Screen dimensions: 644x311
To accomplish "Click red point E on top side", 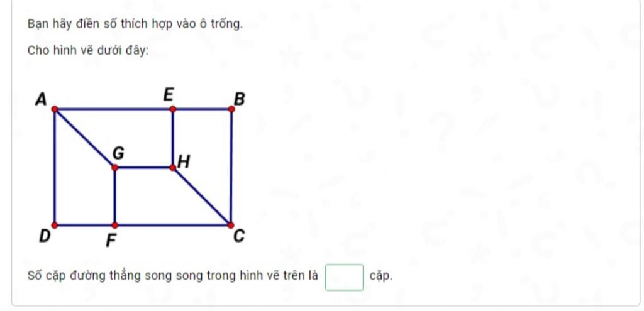I will (173, 109).
